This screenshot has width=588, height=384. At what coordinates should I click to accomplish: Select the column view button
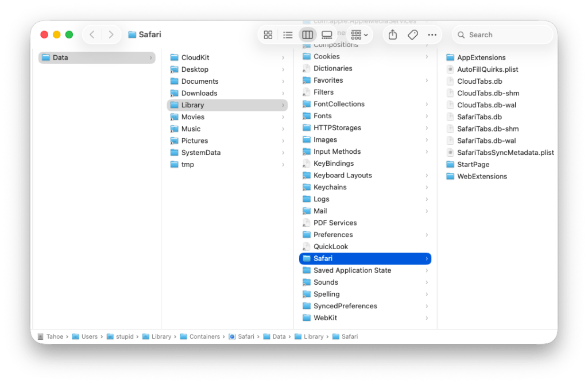coord(308,35)
